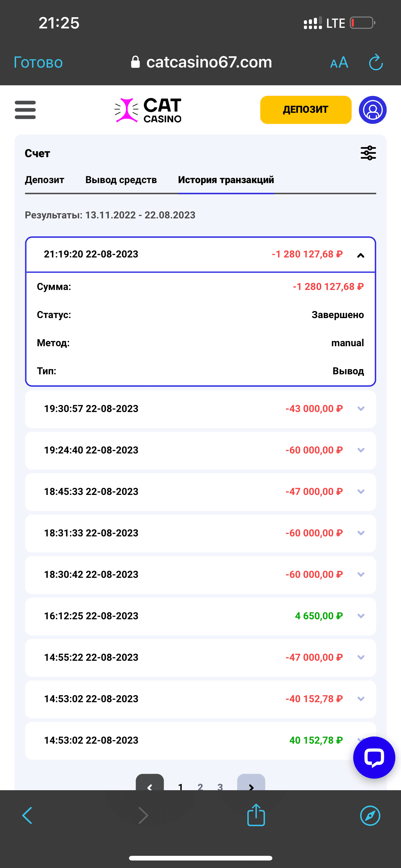The width and height of the screenshot is (401, 868).
Task: Reload the page in the browser
Action: pyautogui.click(x=376, y=62)
